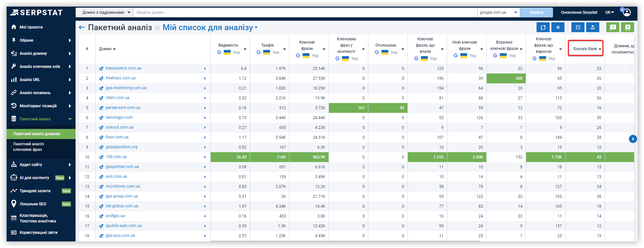Expand the 'Домен з піддоменами' dropdown
The image size is (644, 248).
click(104, 12)
